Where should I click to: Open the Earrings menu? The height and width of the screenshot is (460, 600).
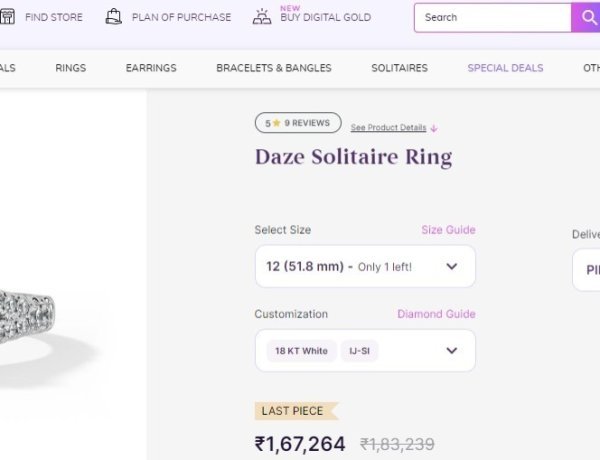point(151,68)
